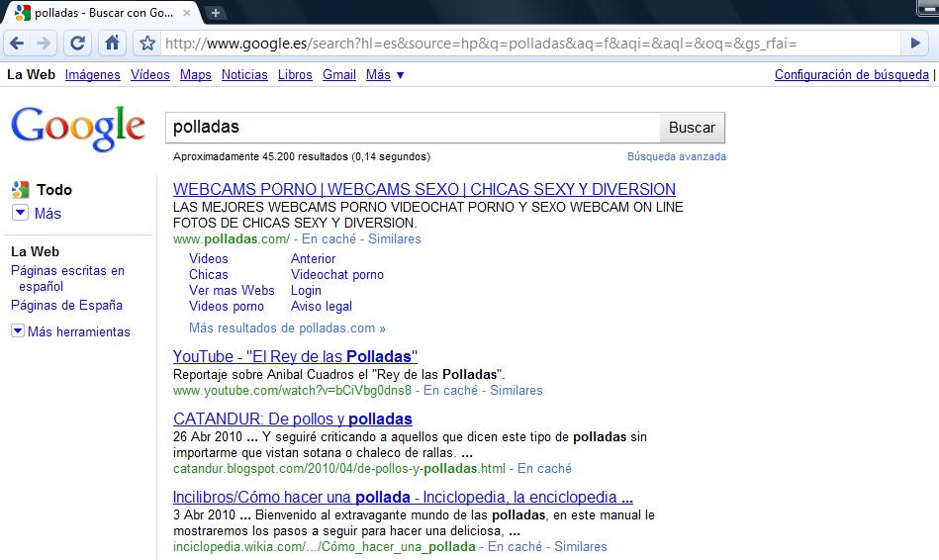The height and width of the screenshot is (560, 939).
Task: Open Imágenes in the top navigation
Action: 92,75
